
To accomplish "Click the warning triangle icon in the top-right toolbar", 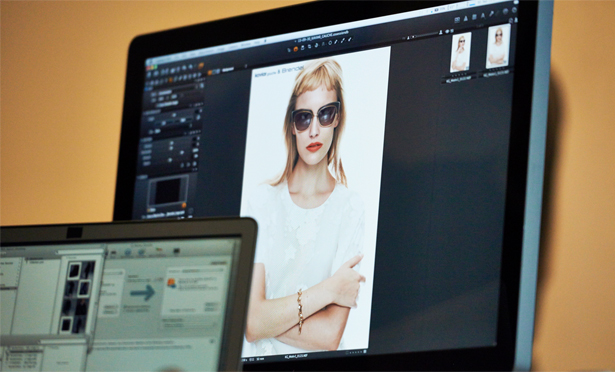I will [466, 18].
